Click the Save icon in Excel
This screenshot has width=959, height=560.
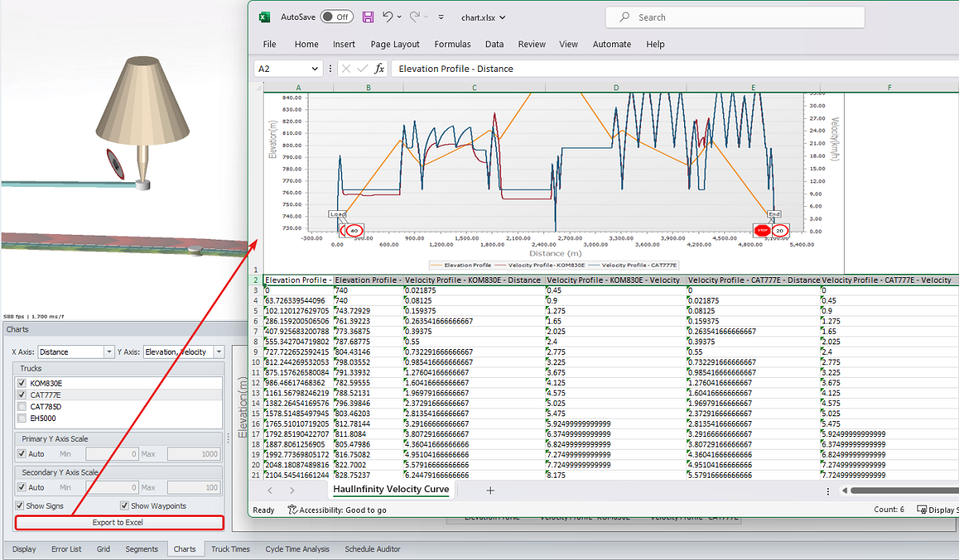click(368, 17)
